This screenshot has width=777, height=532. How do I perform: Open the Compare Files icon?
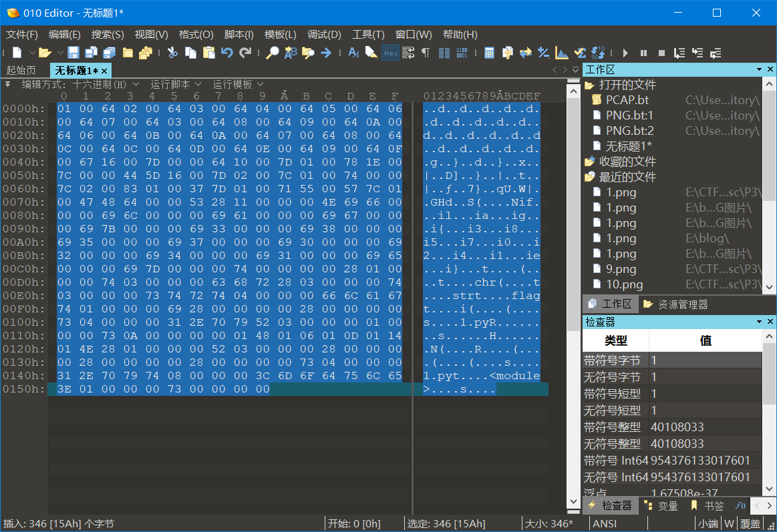(x=507, y=53)
